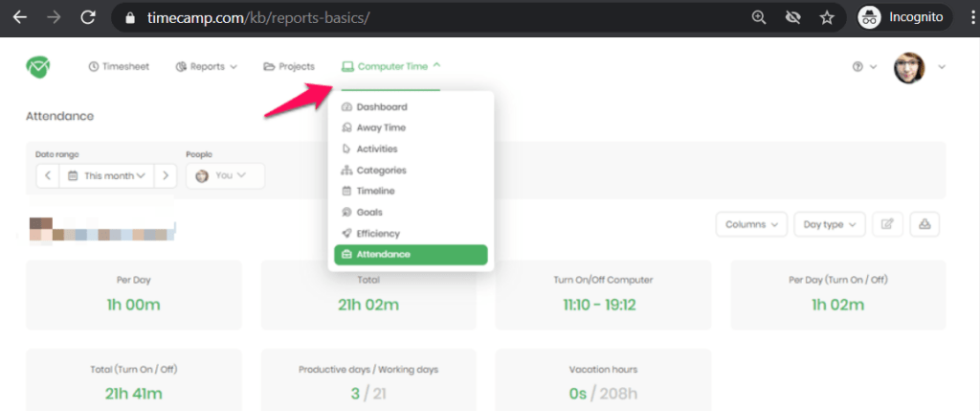980x411 pixels.
Task: Choose Activities in the dropdown
Action: (411, 148)
